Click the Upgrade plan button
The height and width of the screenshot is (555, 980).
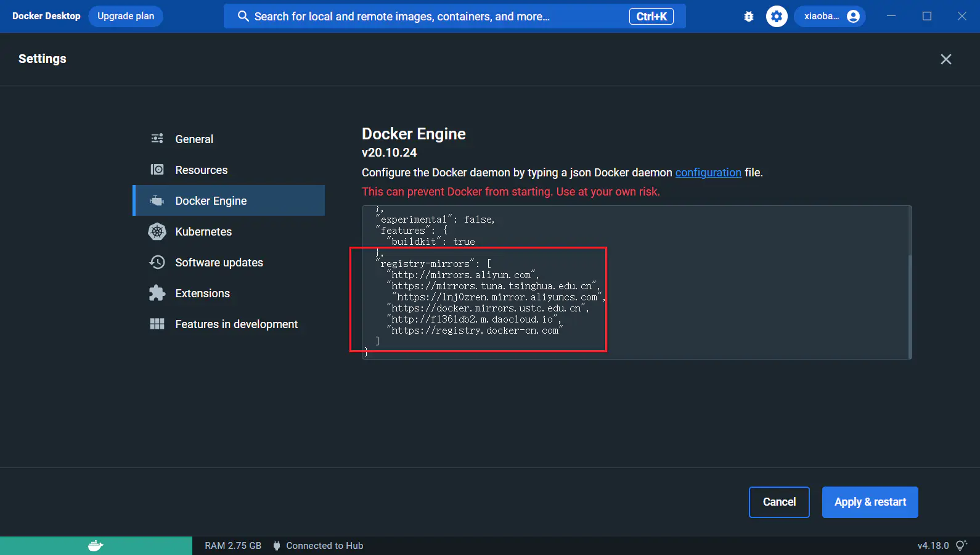click(x=126, y=16)
